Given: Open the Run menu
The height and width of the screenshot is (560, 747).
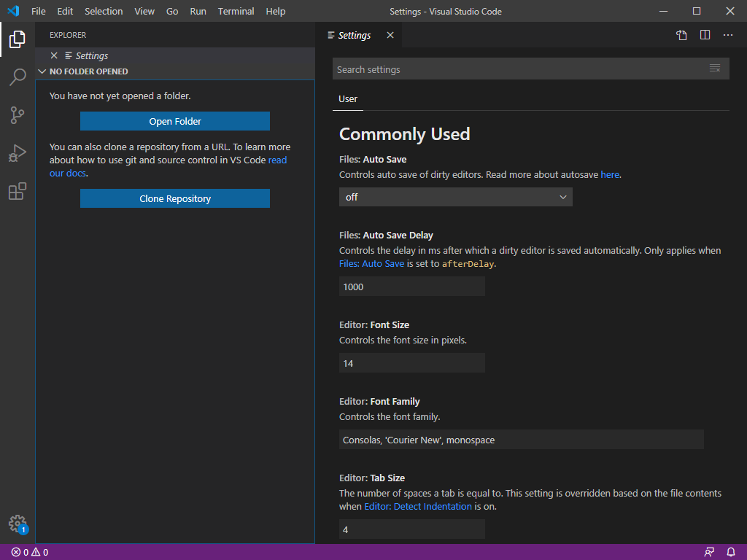Looking at the screenshot, I should click(198, 11).
